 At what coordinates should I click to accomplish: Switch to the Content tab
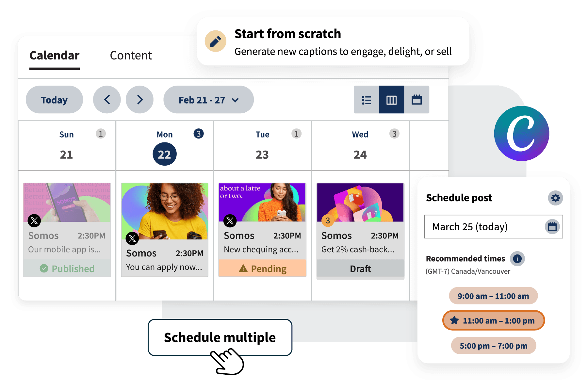point(131,56)
